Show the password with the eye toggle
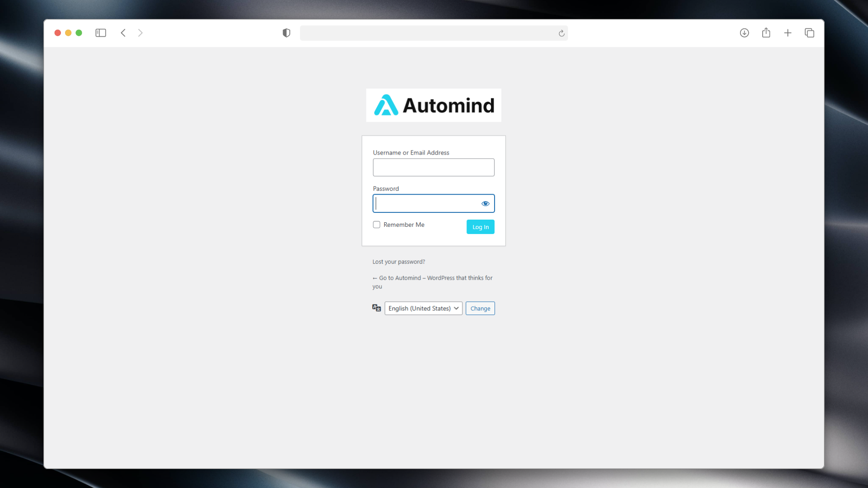This screenshot has width=868, height=488. [x=485, y=203]
